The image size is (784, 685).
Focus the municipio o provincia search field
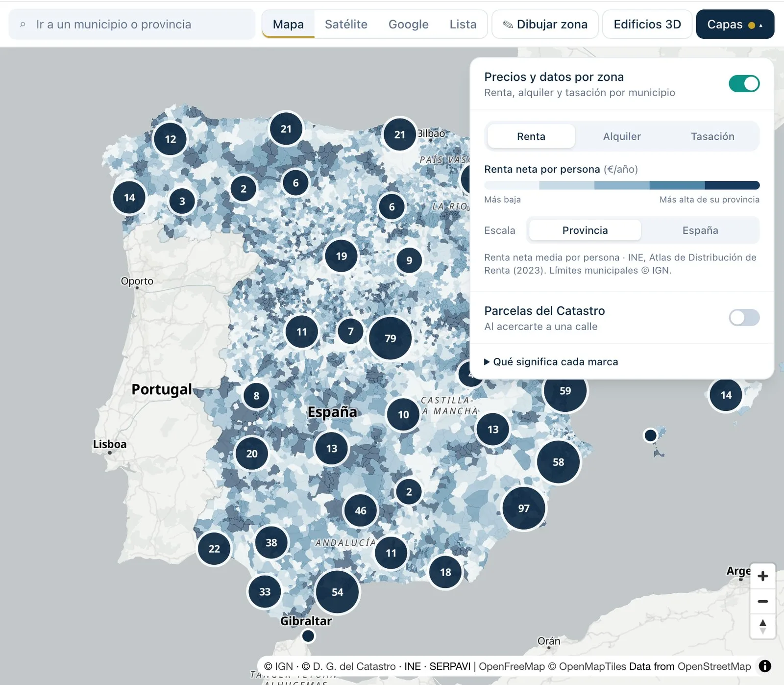tap(132, 25)
